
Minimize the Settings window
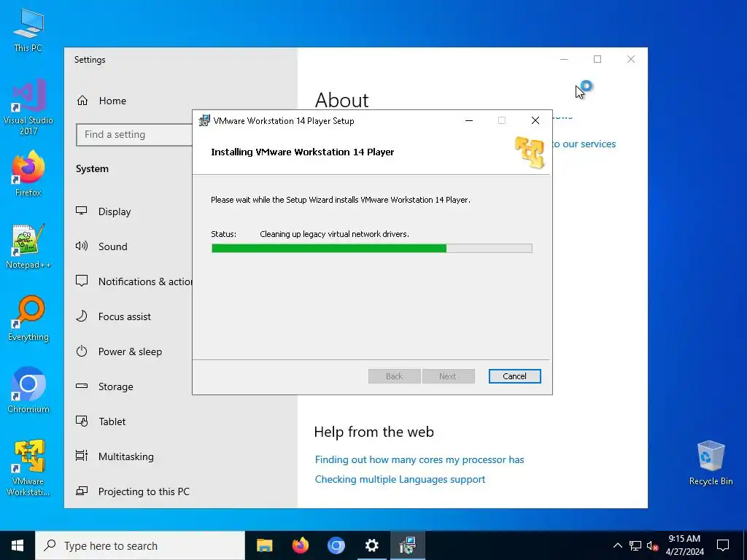click(x=564, y=59)
